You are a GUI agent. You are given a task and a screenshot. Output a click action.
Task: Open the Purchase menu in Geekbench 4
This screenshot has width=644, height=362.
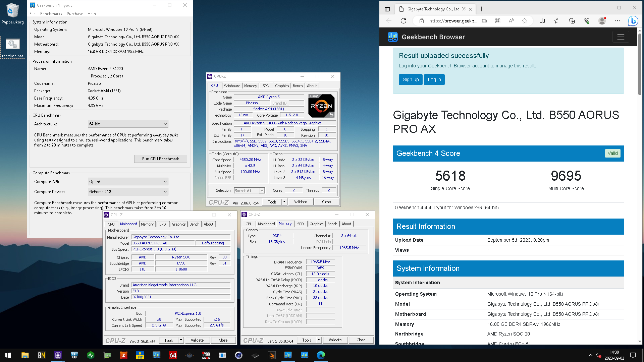(x=75, y=14)
